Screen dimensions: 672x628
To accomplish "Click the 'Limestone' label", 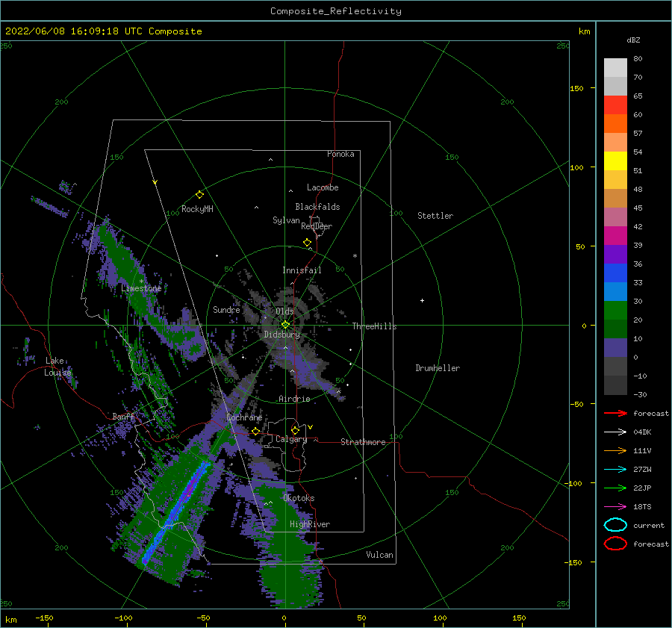I will click(141, 288).
